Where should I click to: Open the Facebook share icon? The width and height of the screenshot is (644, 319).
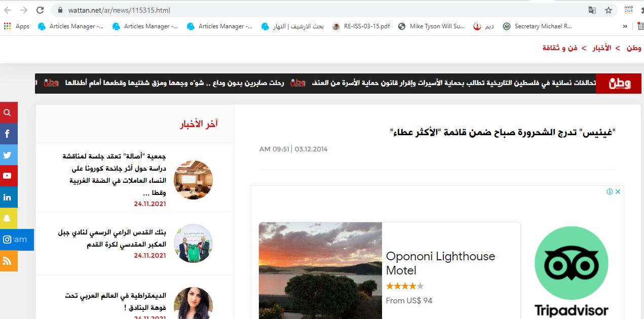(8, 134)
